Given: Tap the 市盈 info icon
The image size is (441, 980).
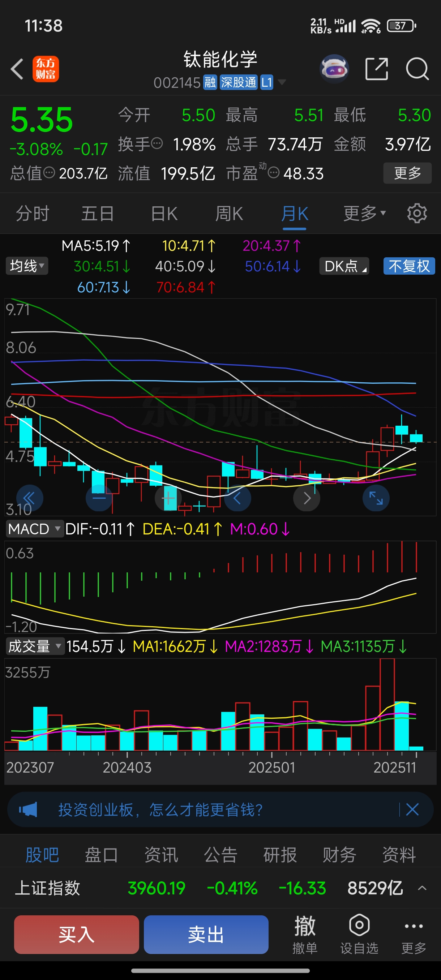Looking at the screenshot, I should [274, 173].
